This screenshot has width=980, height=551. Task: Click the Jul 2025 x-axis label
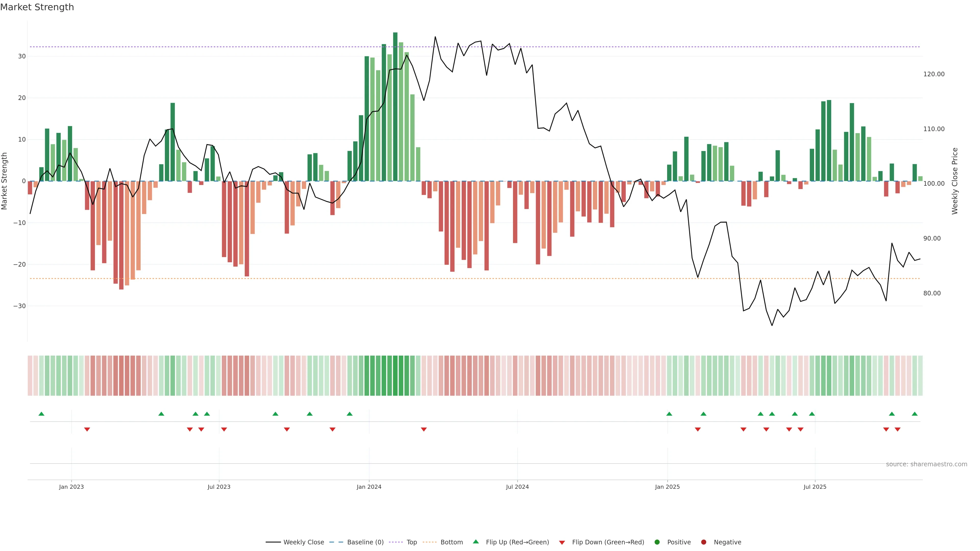(x=815, y=487)
